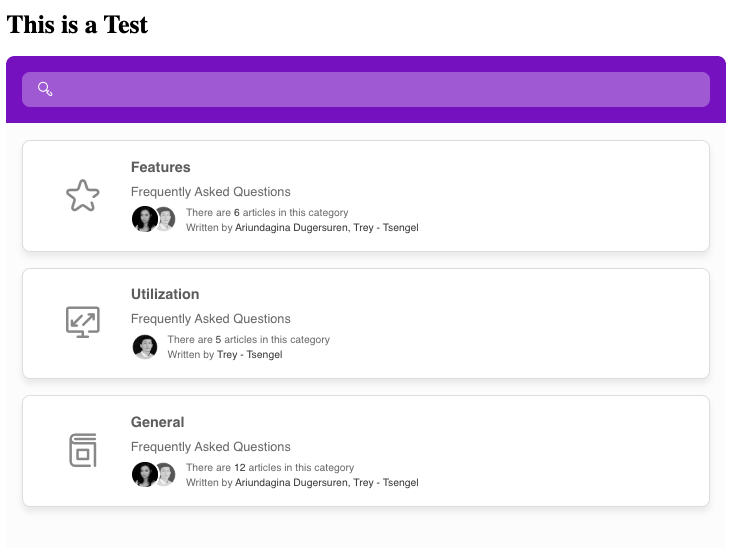
Task: Click the magnifying glass search icon
Action: [x=45, y=89]
